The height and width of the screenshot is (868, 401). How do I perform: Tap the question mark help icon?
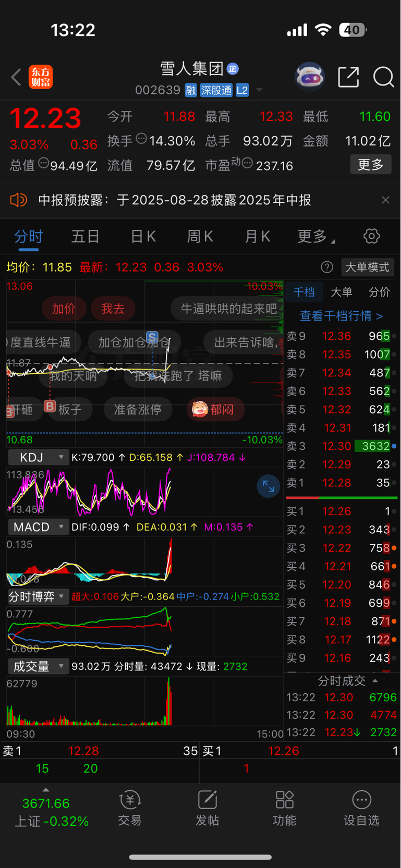(x=327, y=267)
